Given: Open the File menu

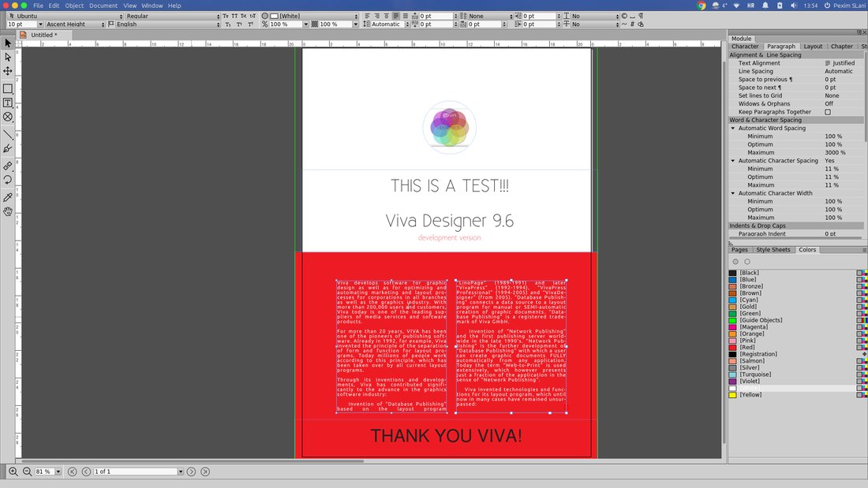Looking at the screenshot, I should click(38, 6).
